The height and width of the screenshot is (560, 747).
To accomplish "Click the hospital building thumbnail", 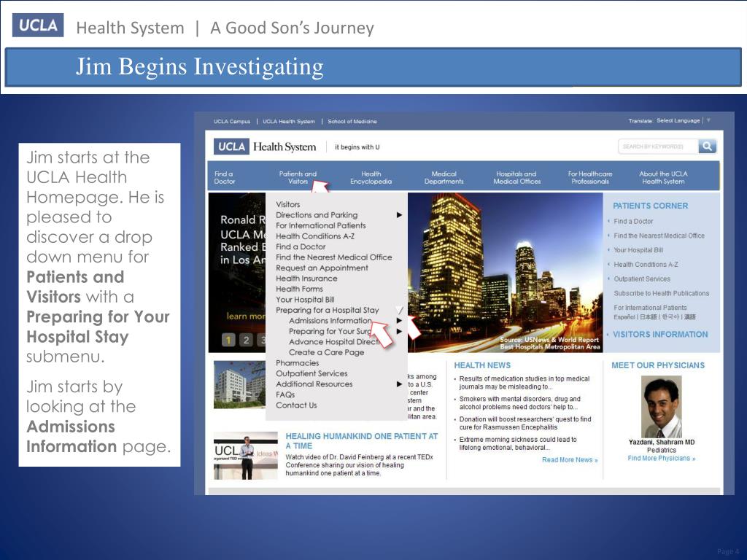I will [x=239, y=385].
